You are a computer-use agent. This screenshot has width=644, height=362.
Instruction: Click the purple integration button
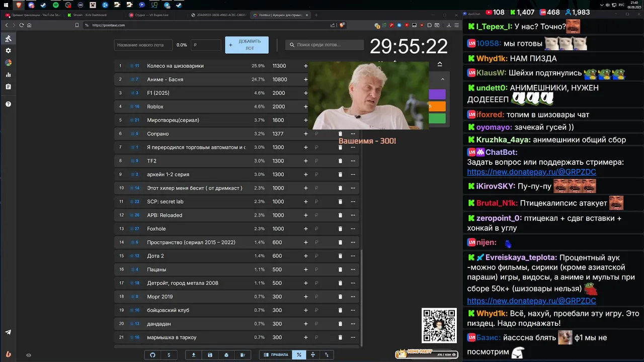tap(437, 95)
